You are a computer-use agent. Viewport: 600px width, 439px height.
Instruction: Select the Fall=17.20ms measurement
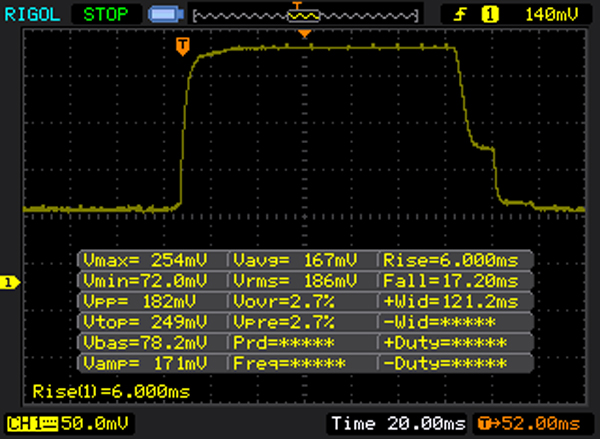coord(451,281)
